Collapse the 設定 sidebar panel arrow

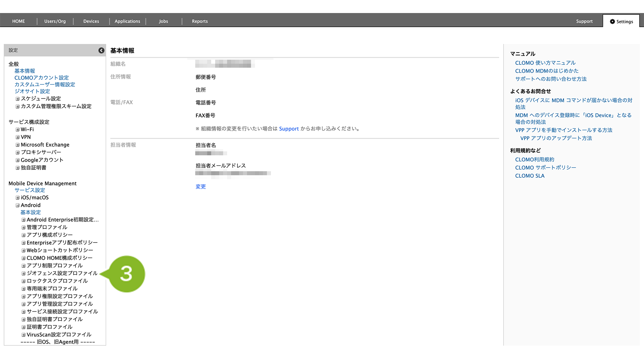point(101,51)
